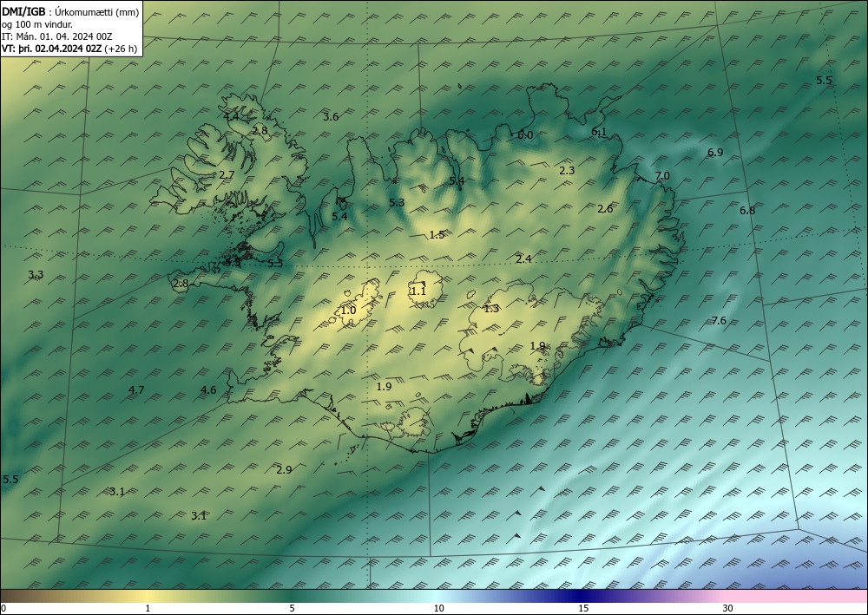Screen dimensions: 868x615
Task: Click the dark navy section of the color scale
Action: tap(582, 596)
